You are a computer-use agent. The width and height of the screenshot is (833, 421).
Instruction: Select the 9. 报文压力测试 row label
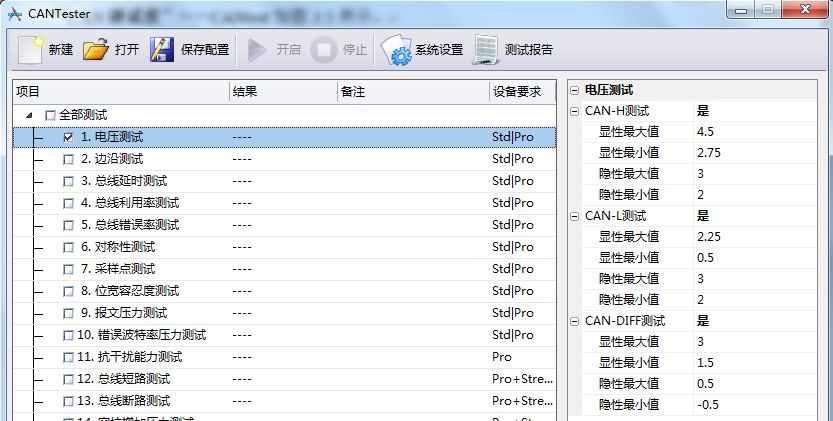point(124,313)
